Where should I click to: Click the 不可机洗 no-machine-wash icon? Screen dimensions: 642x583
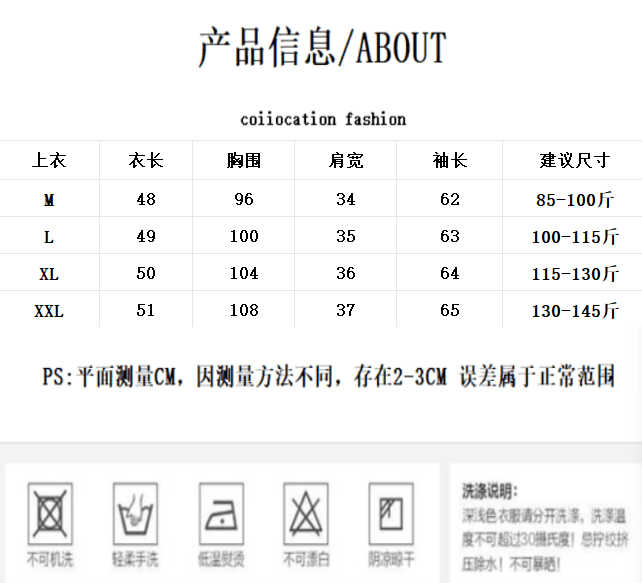50,514
